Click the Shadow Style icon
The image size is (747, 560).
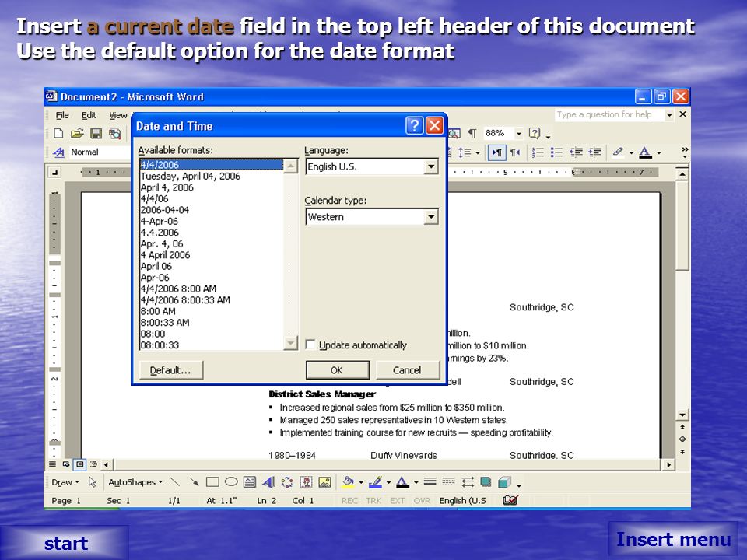[x=486, y=482]
